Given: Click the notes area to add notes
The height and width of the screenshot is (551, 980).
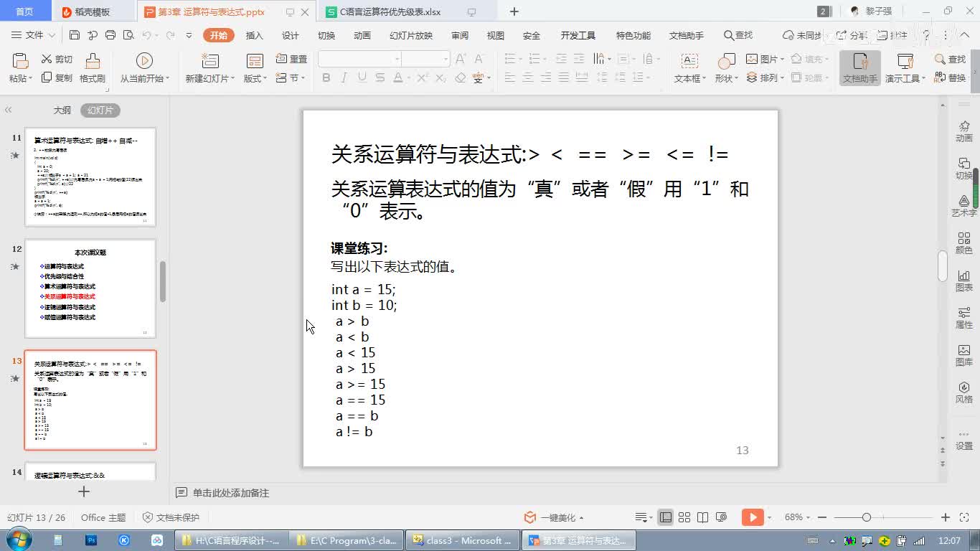Looking at the screenshot, I should click(x=231, y=493).
